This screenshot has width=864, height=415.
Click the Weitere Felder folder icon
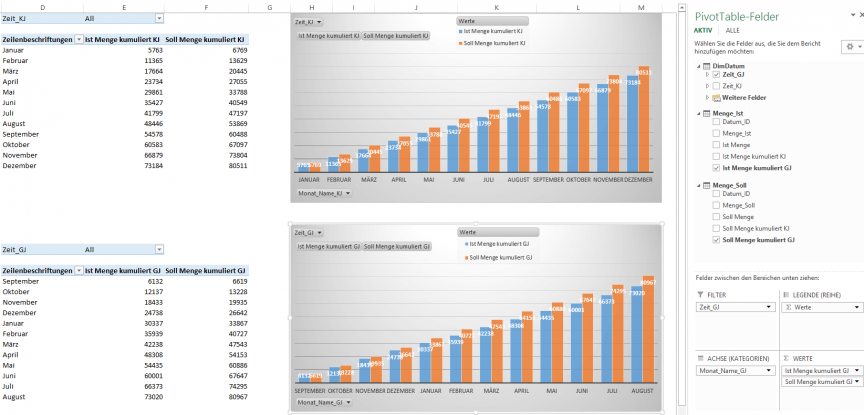point(714,97)
